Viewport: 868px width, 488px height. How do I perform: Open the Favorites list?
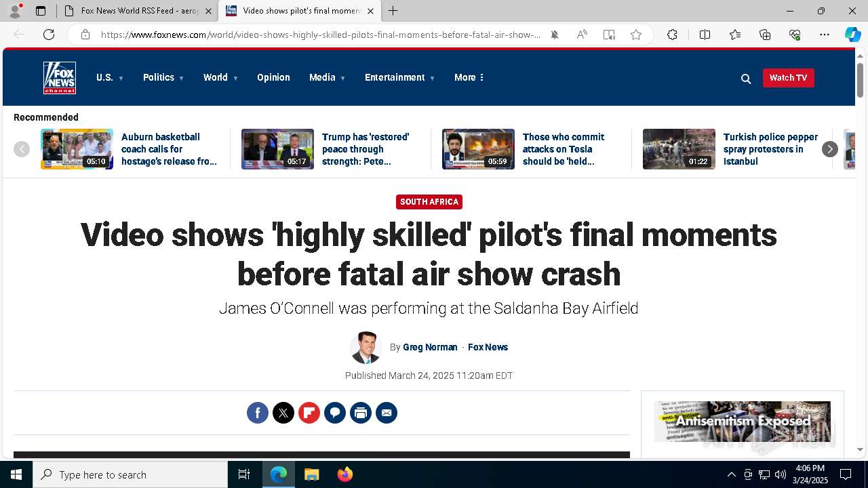pyautogui.click(x=735, y=35)
